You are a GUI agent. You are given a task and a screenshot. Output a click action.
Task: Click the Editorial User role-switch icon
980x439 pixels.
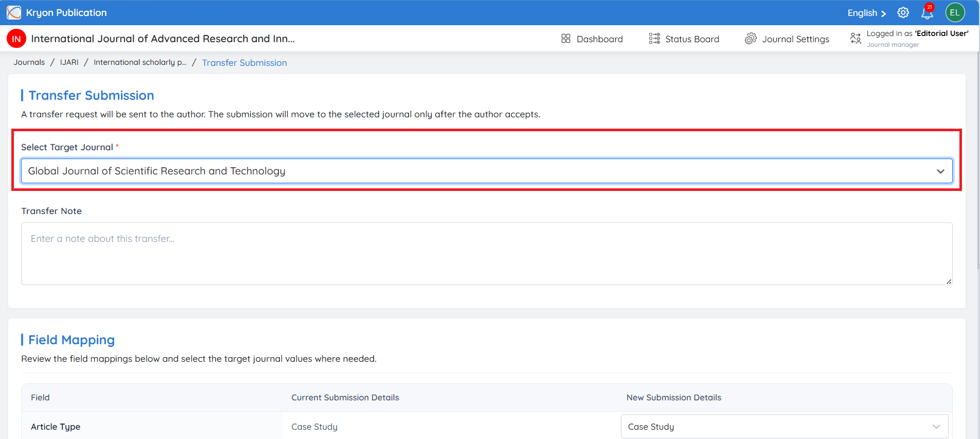coord(856,39)
